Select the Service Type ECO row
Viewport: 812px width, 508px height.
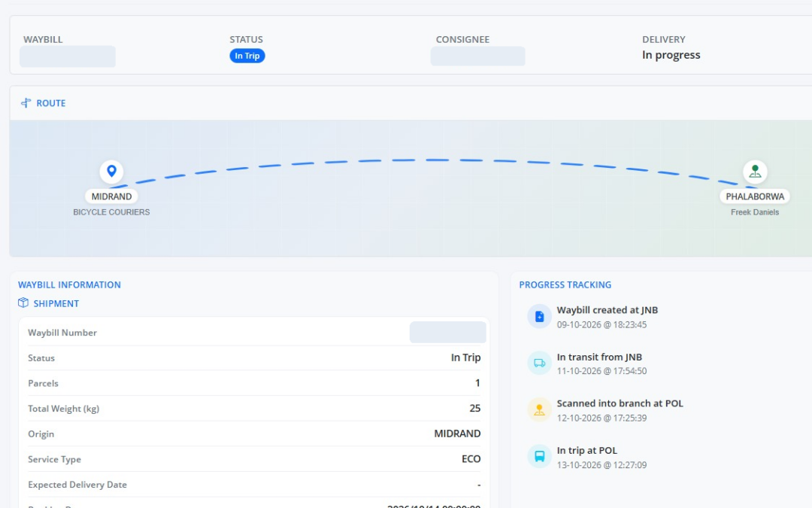pyautogui.click(x=254, y=459)
